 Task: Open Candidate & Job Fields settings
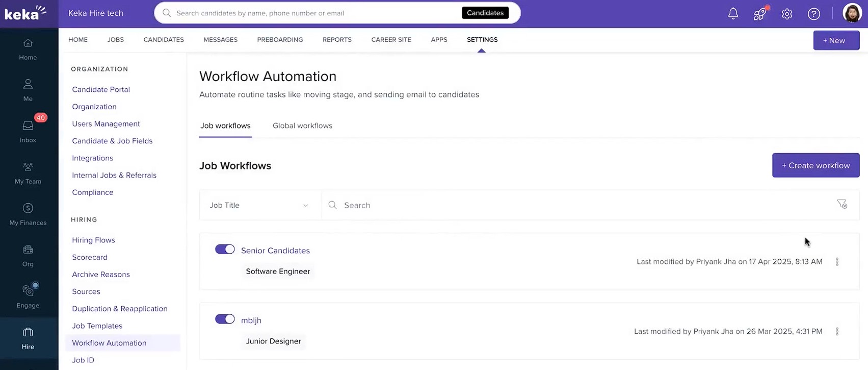112,141
